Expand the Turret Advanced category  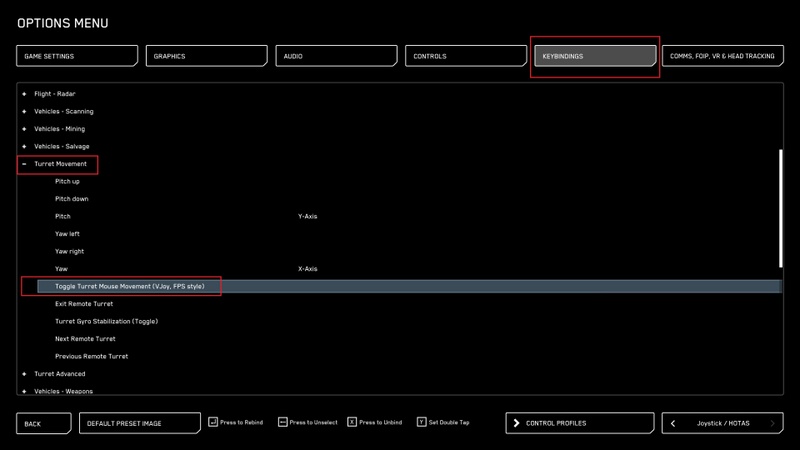point(24,374)
